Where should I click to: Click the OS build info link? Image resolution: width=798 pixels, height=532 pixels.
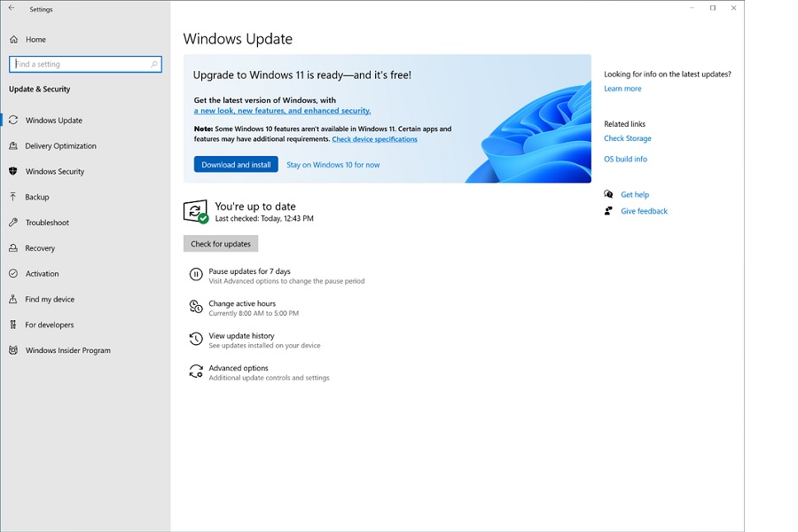pos(625,160)
